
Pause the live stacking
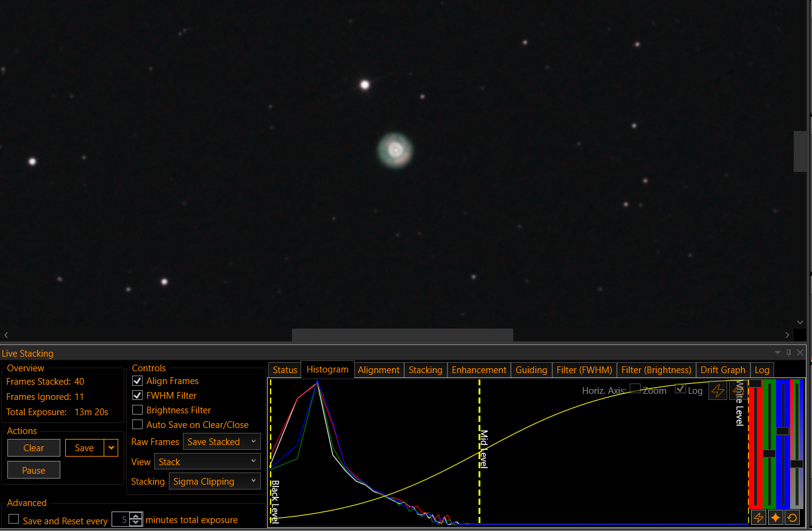click(34, 471)
